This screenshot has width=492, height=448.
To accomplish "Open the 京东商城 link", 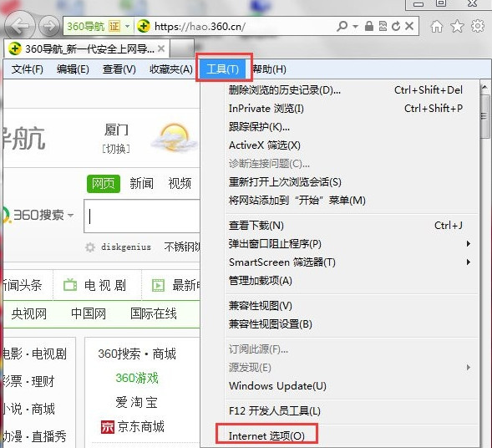I will pos(133,427).
